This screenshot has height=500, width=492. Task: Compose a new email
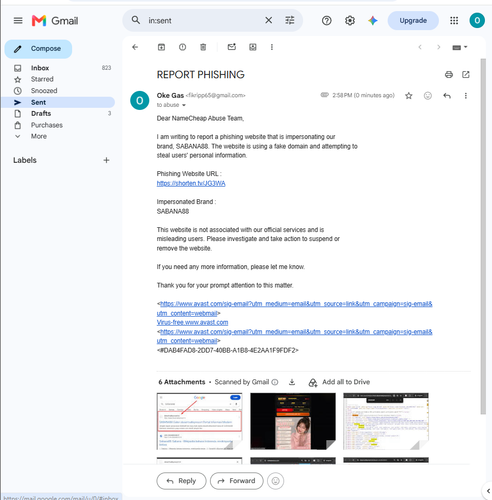point(38,49)
